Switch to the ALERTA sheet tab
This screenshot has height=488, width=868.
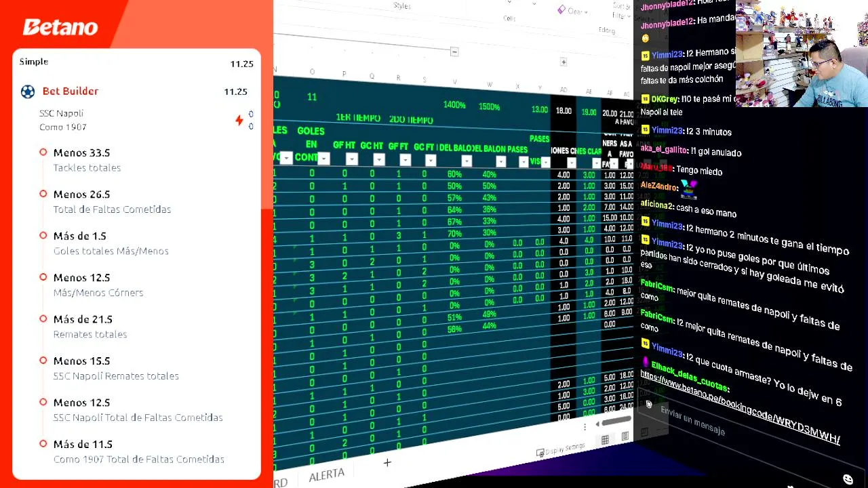pos(327,475)
